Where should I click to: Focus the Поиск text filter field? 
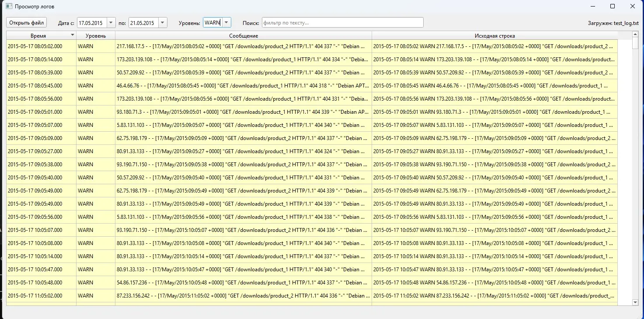[343, 23]
